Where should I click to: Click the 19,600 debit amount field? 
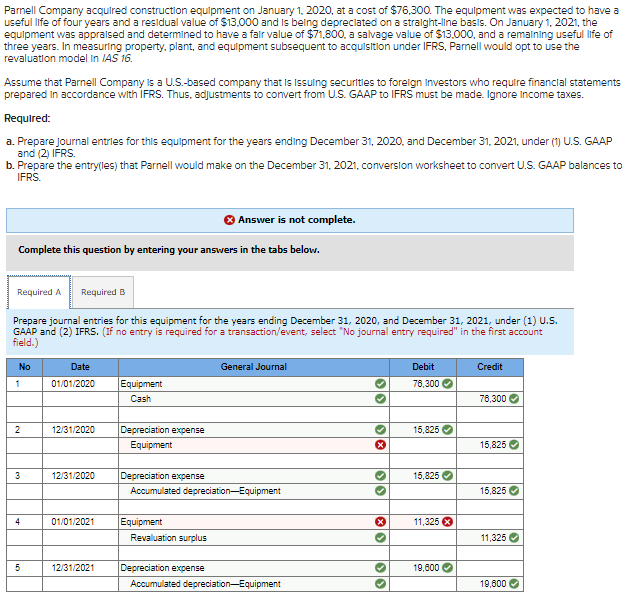423,568
